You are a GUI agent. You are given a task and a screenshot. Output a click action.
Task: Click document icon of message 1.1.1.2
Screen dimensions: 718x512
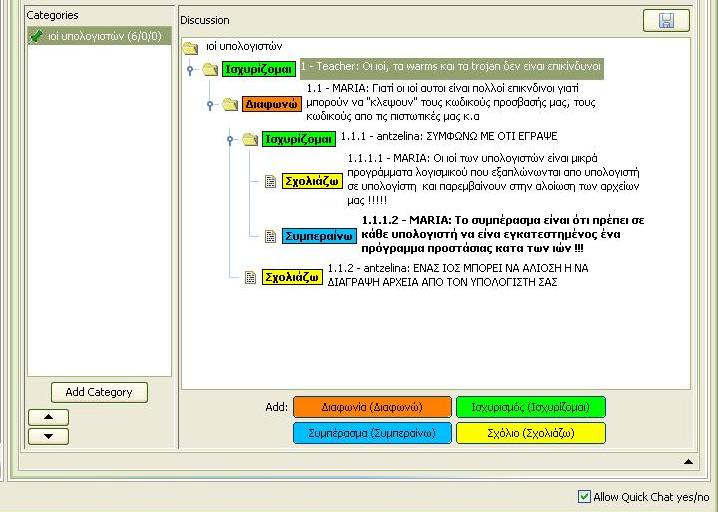270,236
